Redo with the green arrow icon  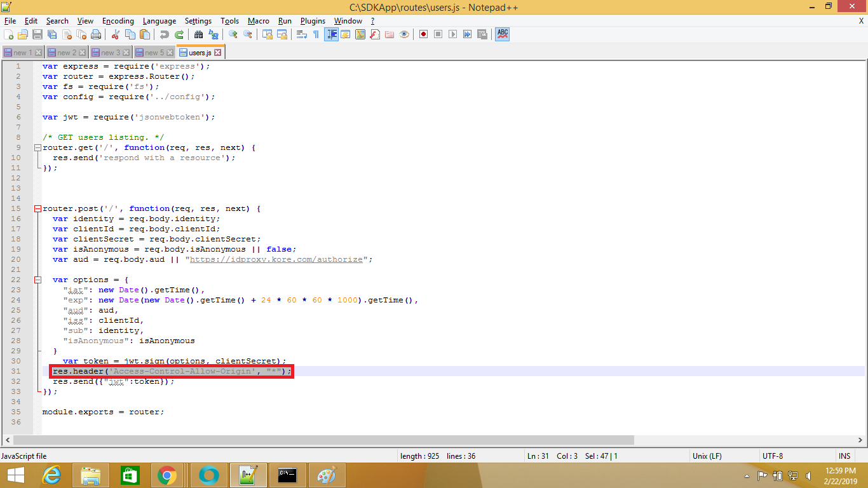[x=179, y=34]
